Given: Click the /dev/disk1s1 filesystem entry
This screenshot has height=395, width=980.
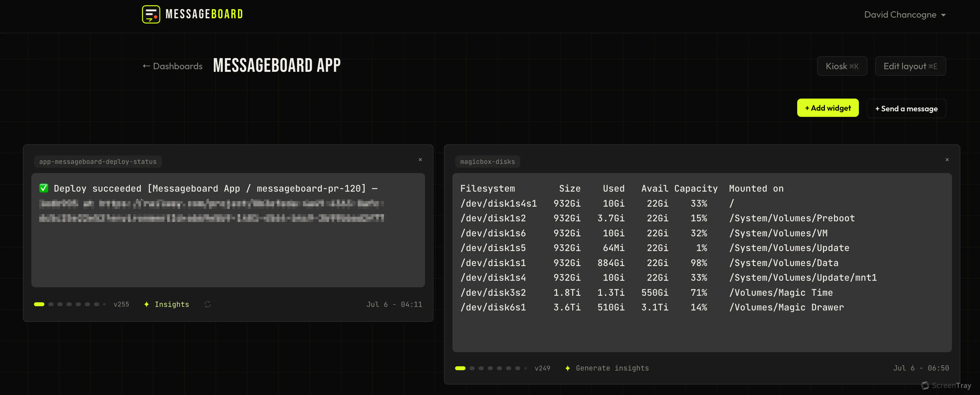Looking at the screenshot, I should pyautogui.click(x=493, y=263).
